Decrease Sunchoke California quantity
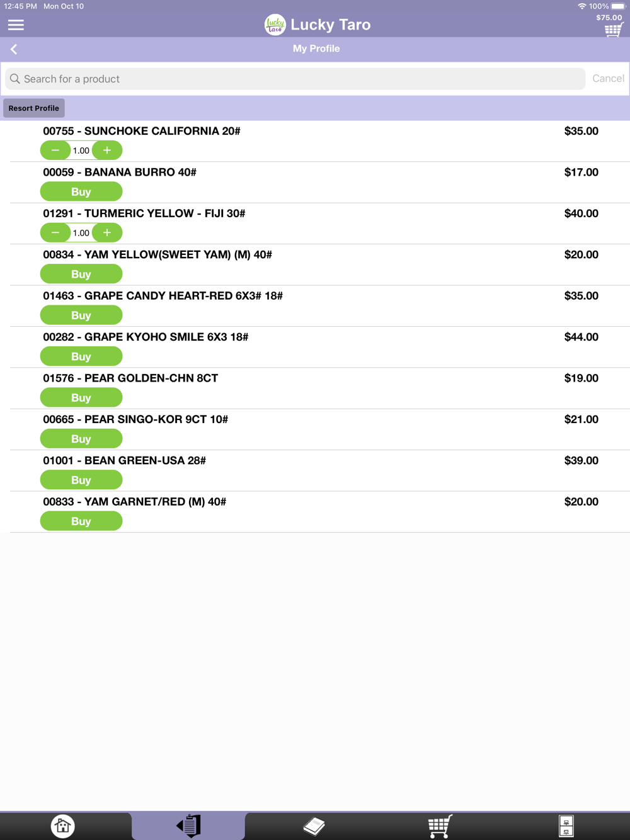Screen dimensions: 630x840 pyautogui.click(x=55, y=150)
